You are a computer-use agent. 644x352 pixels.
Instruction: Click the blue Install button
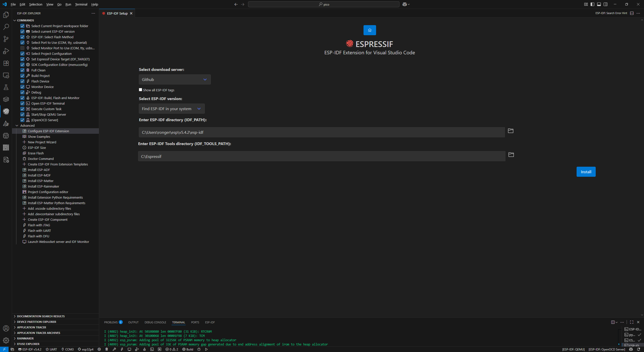click(586, 172)
